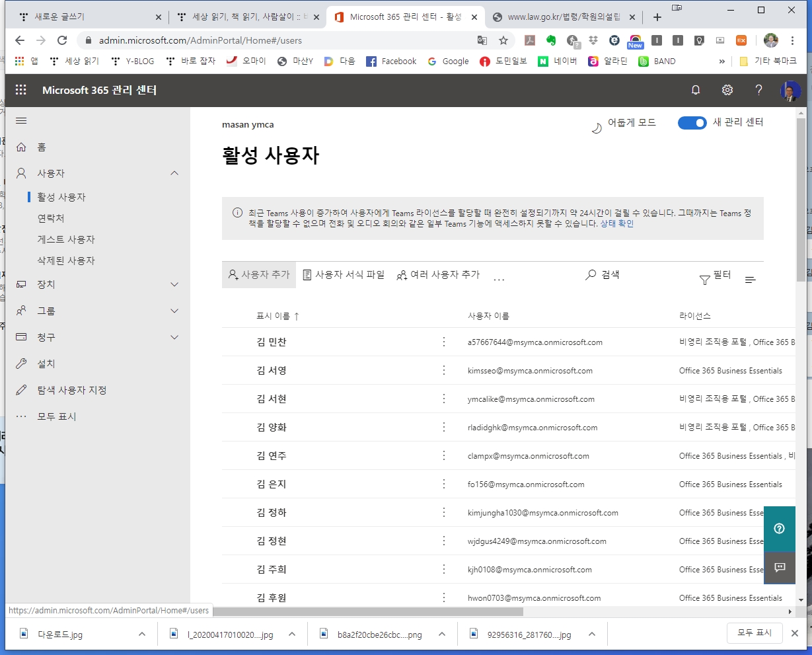Open 네이버 bookmark
Image resolution: width=812 pixels, height=655 pixels.
[558, 61]
